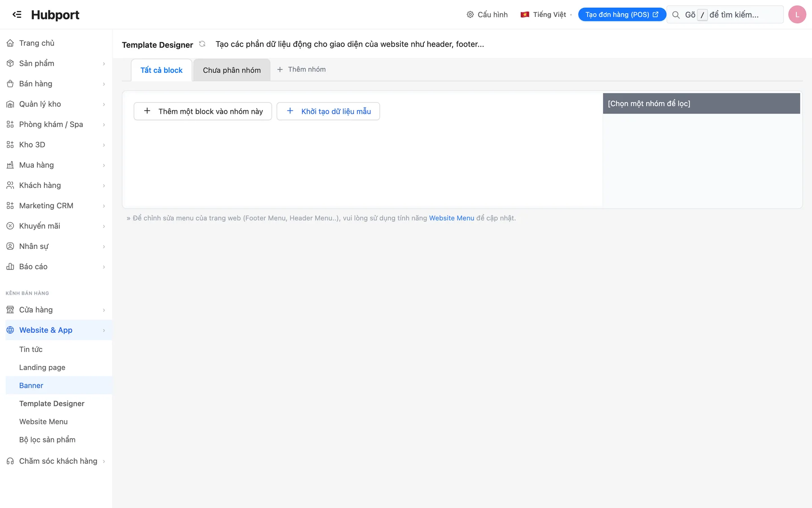Click Tạo đơn hàng (POS) button
The width and height of the screenshot is (812, 508).
(622, 14)
